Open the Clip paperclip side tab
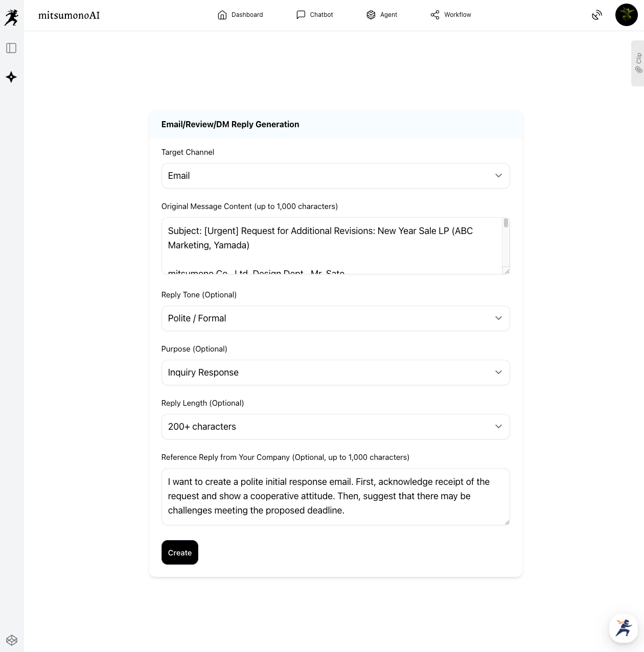Screen dimensions: 644x652 pos(638,63)
